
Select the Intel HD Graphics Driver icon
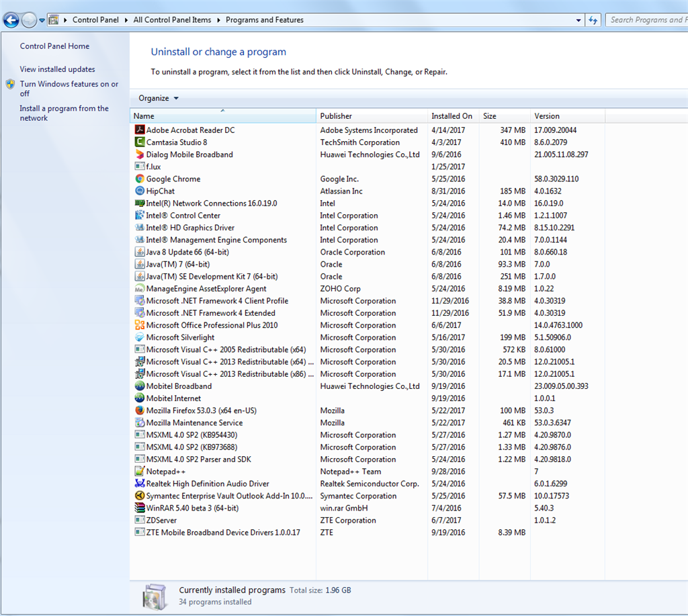coord(140,227)
